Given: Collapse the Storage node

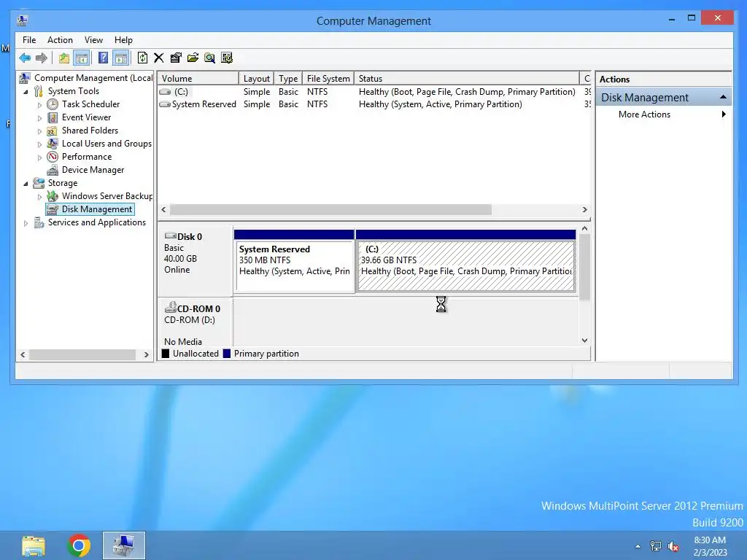Looking at the screenshot, I should point(26,183).
